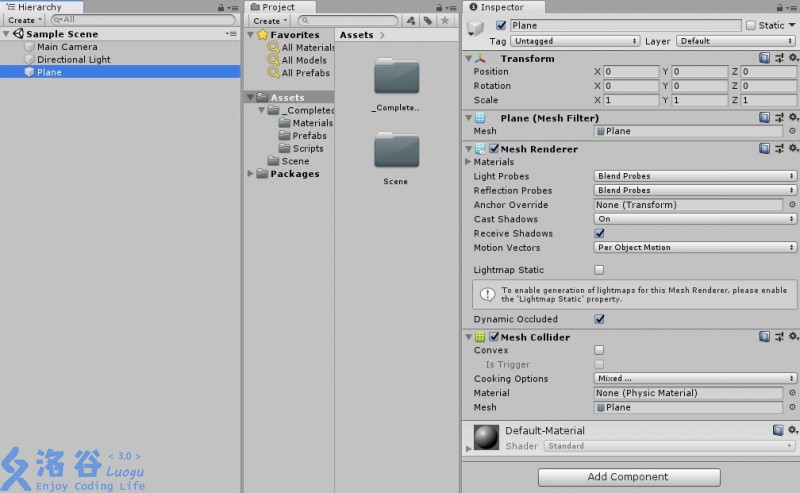Screen dimensions: 800x493
Task: Open the Layer dropdown showing Default
Action: click(736, 41)
